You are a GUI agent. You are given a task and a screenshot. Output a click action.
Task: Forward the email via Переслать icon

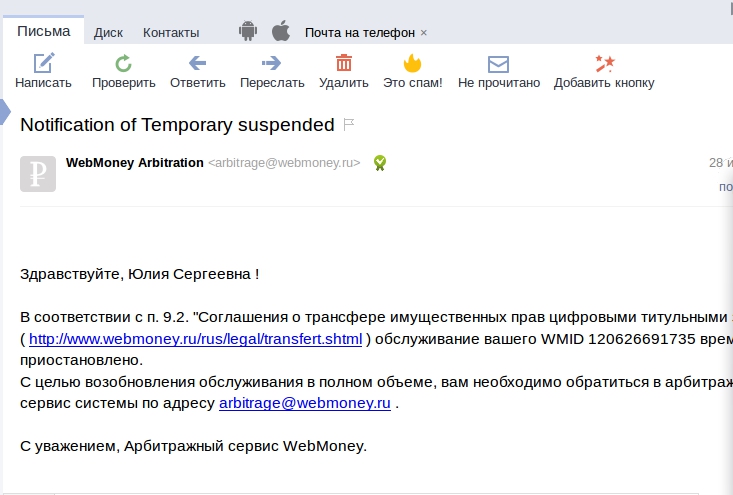[x=272, y=63]
